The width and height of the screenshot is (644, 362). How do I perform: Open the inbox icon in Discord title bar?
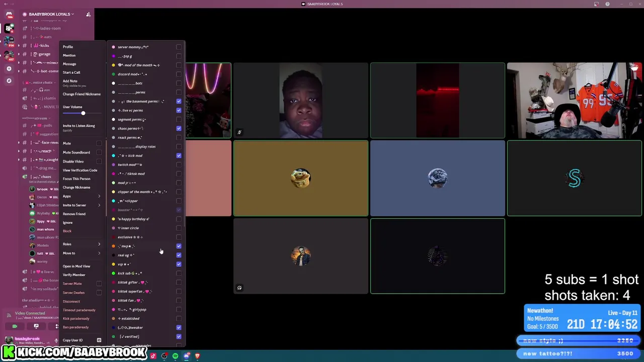click(596, 4)
